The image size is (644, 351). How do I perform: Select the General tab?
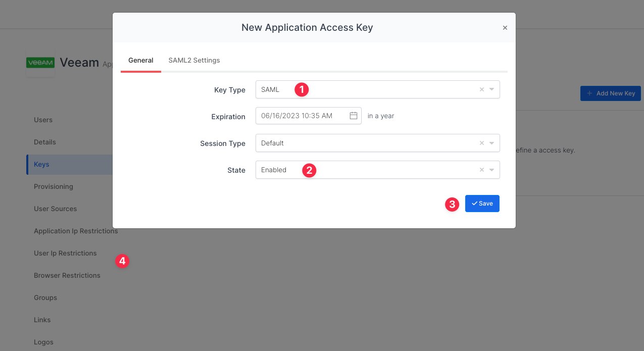(140, 60)
